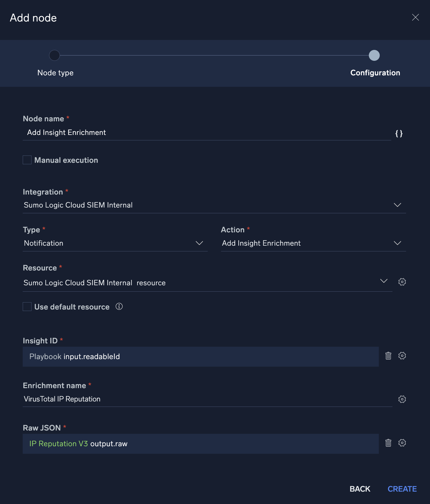Image resolution: width=430 pixels, height=504 pixels.
Task: Expand the Integration dropdown
Action: click(x=397, y=205)
